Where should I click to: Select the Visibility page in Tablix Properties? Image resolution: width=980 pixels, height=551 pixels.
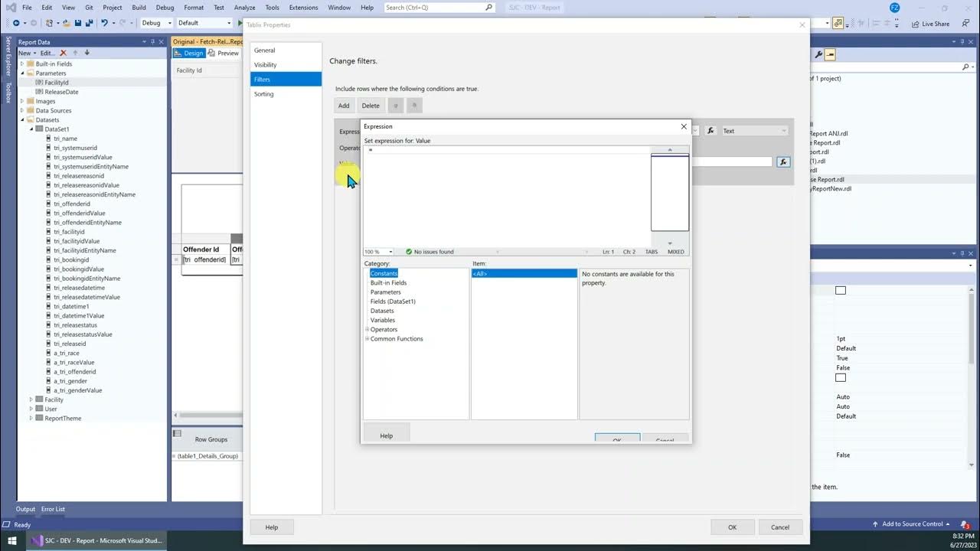286,65
